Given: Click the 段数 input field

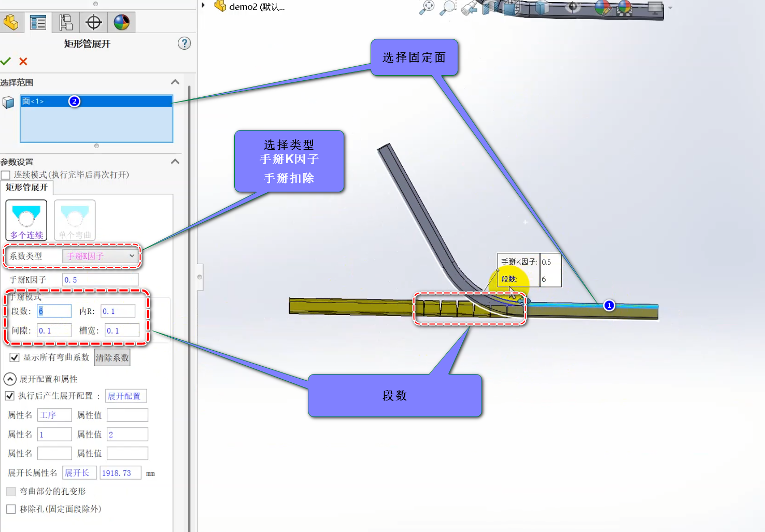Looking at the screenshot, I should (54, 311).
